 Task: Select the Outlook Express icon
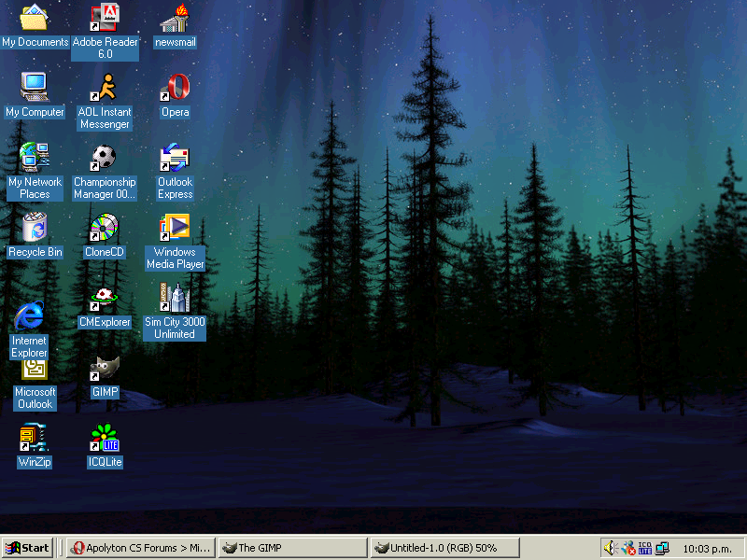pos(175,159)
